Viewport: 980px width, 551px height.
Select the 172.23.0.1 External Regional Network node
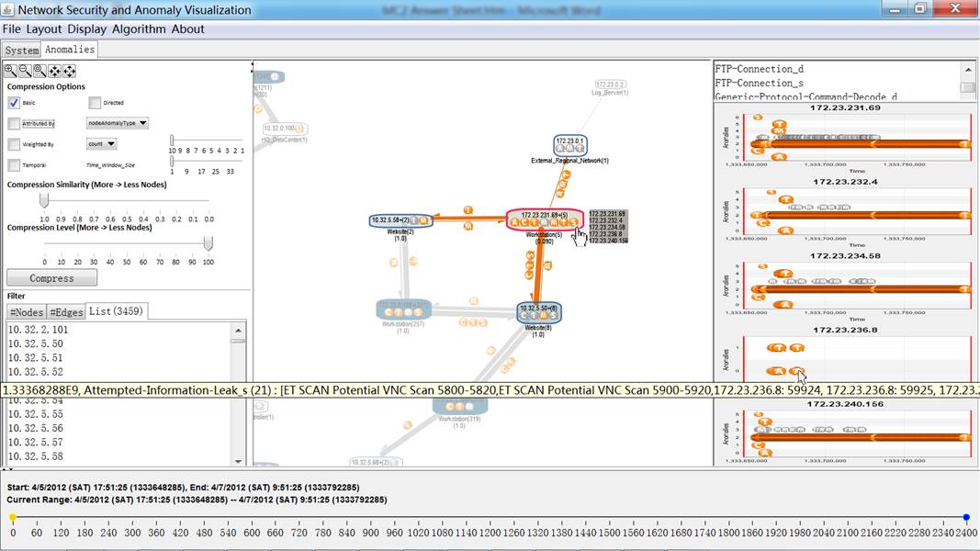click(x=569, y=146)
